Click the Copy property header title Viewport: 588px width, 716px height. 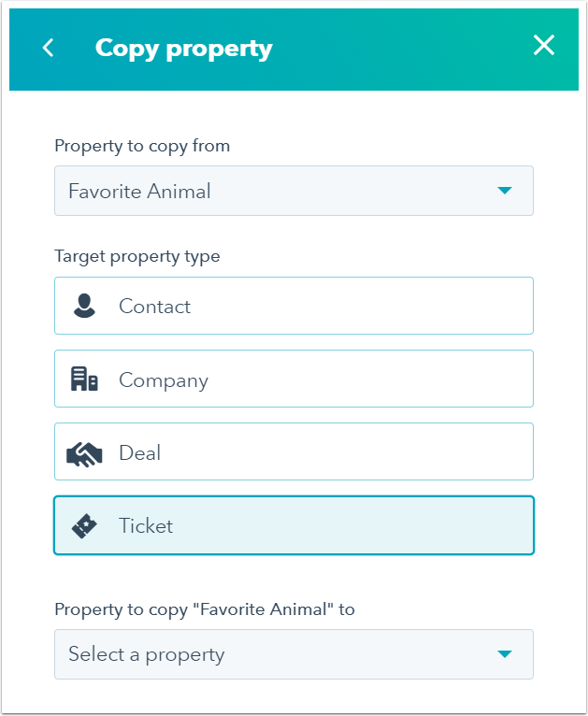(x=184, y=48)
